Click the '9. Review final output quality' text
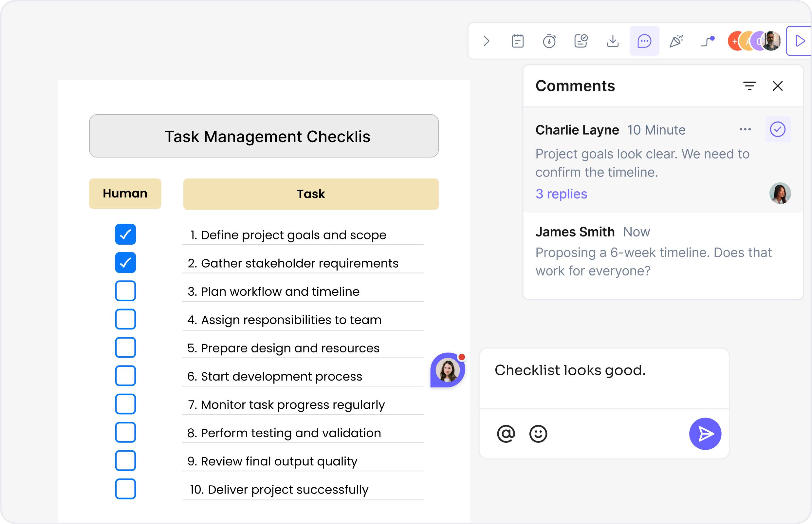This screenshot has height=524, width=812. (272, 461)
